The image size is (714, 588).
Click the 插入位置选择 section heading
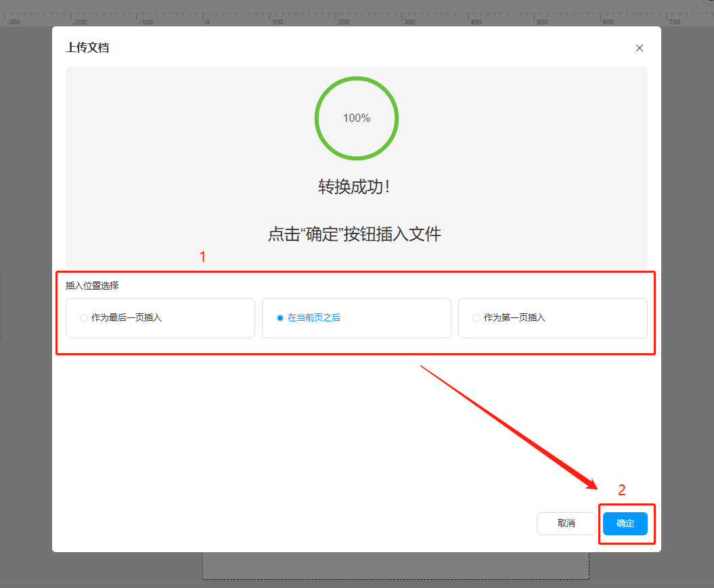[92, 286]
